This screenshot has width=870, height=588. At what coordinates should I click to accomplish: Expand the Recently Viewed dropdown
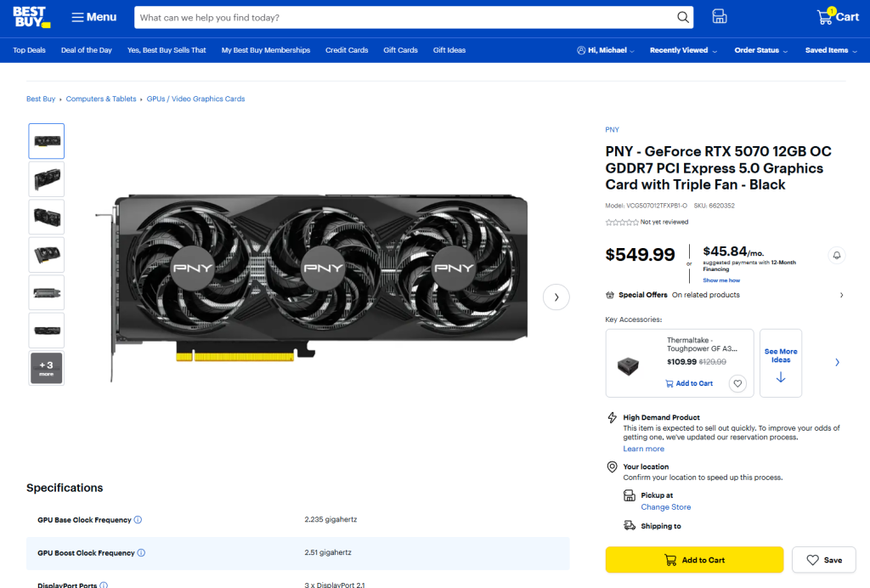682,50
